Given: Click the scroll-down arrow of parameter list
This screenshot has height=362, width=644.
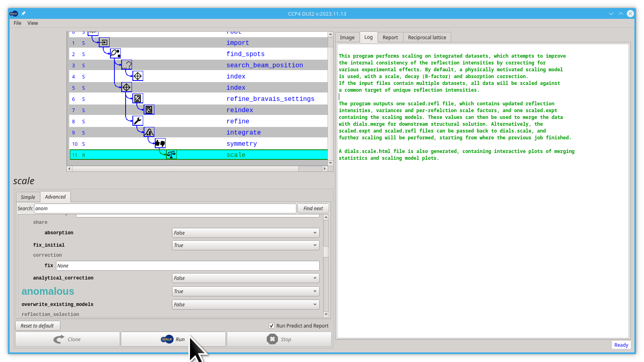Looking at the screenshot, I should (x=326, y=314).
